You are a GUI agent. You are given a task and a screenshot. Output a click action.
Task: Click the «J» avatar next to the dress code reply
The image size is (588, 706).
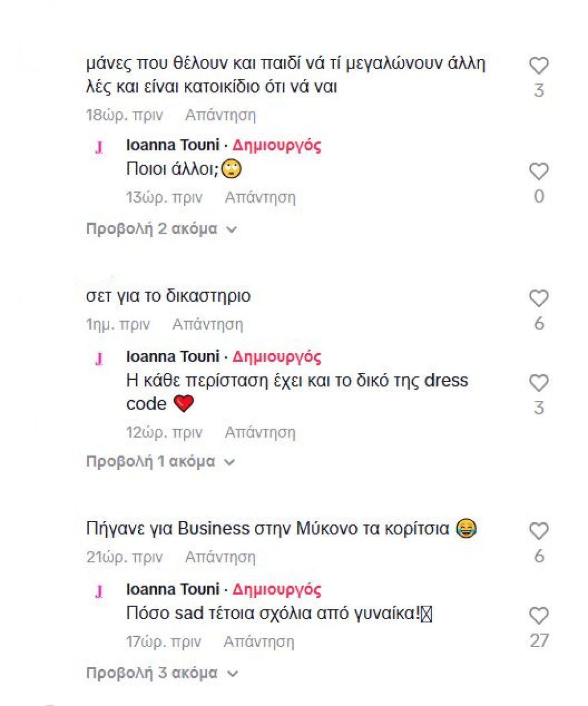100,359
